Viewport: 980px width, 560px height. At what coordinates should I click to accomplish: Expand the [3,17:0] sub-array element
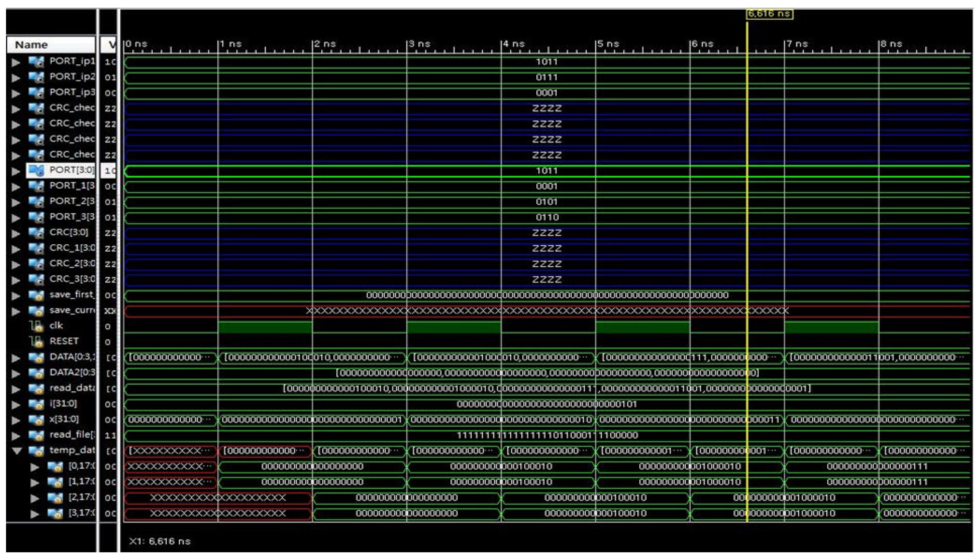point(35,513)
